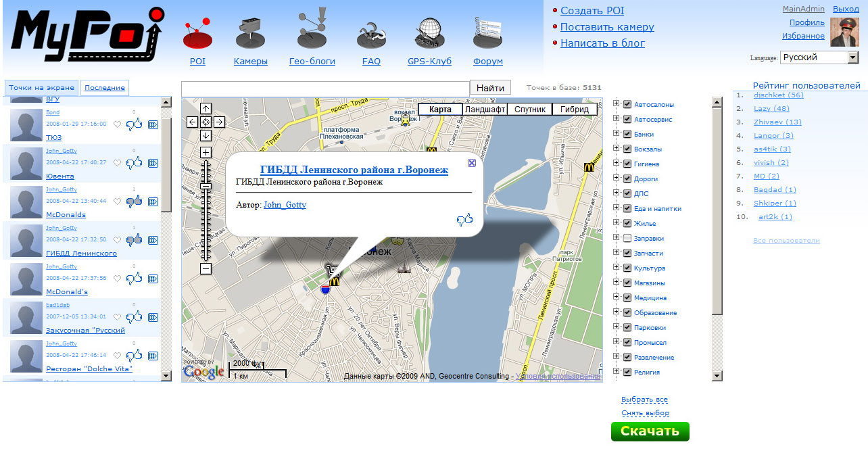Click category list scrollbar down arrow
This screenshot has height=453, width=868.
pos(717,376)
